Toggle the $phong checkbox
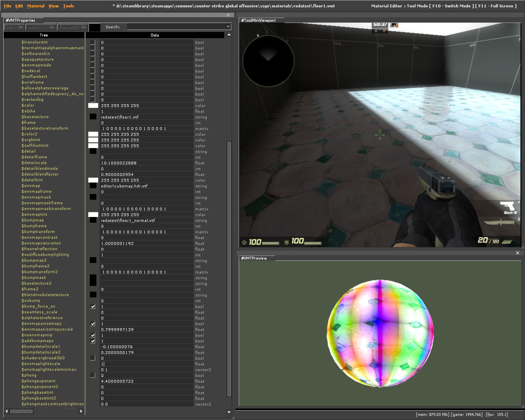525x420 pixels. click(93, 375)
